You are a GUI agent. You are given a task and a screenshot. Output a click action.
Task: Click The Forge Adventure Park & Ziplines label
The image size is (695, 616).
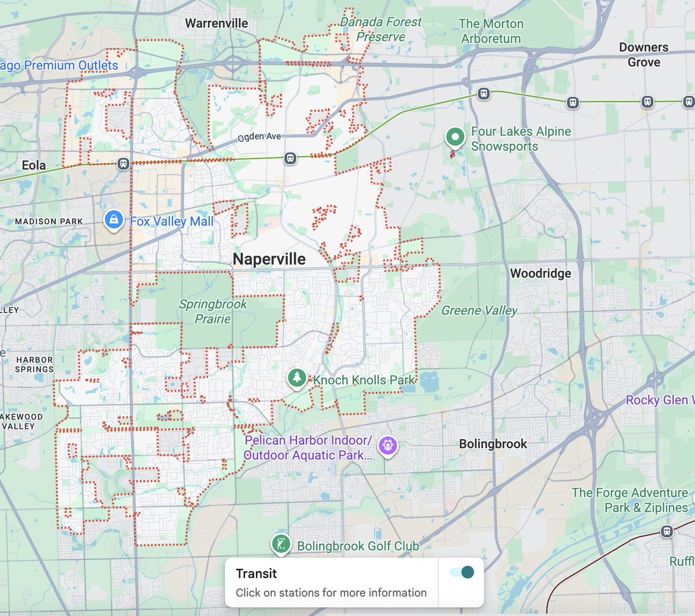tap(630, 500)
